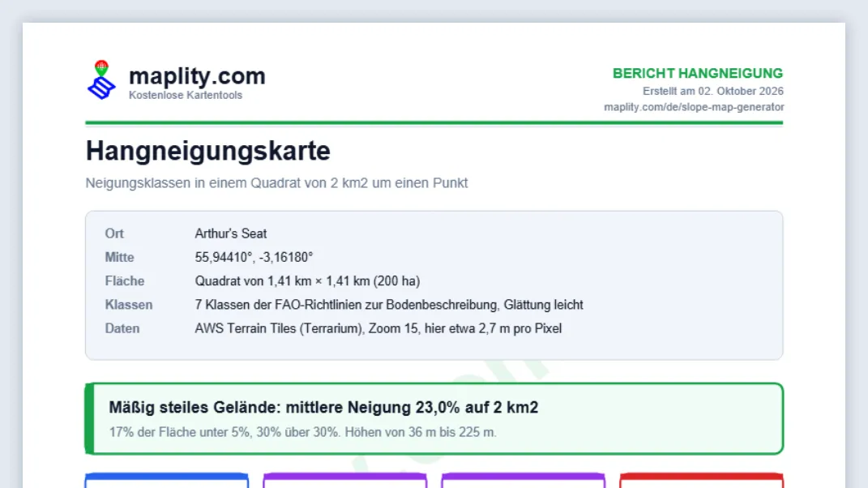Click 'AWS Terrain Tiles (Terrarium)' value
This screenshot has width=868, height=488.
click(x=378, y=329)
